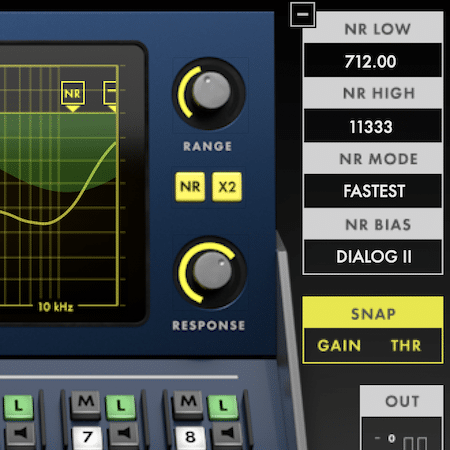Select the NR marker in the graph
This screenshot has height=450, width=450.
pyautogui.click(x=73, y=93)
